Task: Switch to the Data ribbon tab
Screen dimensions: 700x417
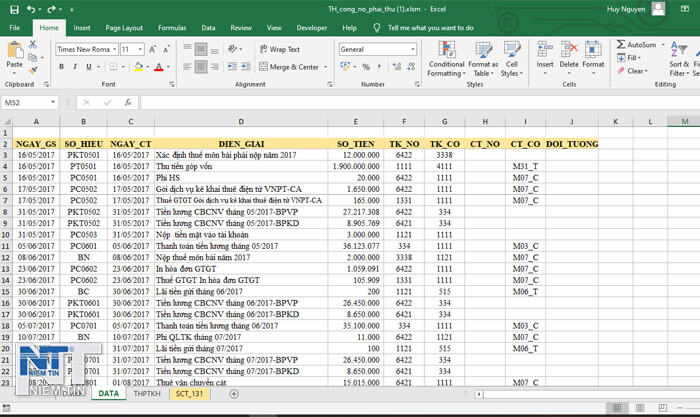Action: click(208, 28)
